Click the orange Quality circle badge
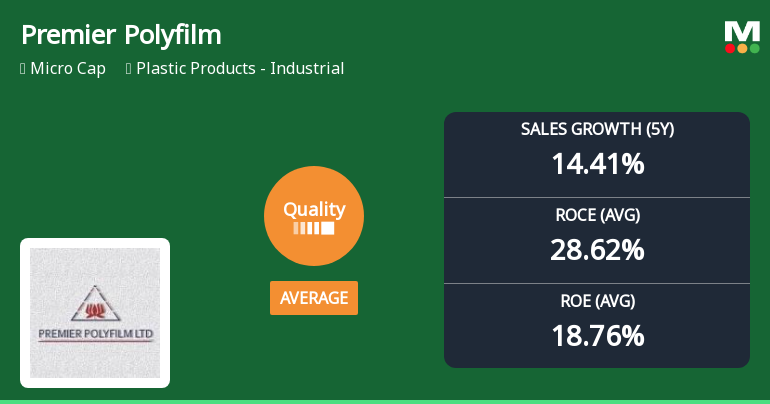Image resolution: width=770 pixels, height=404 pixels. tap(314, 216)
